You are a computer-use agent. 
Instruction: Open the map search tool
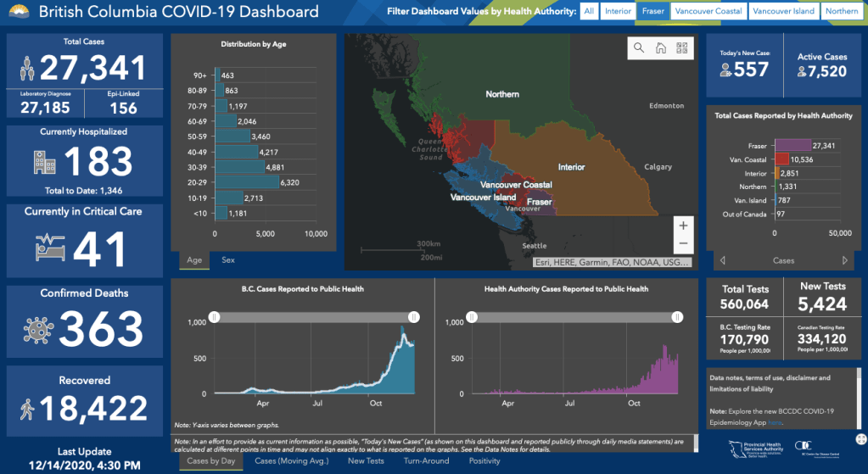[639, 48]
